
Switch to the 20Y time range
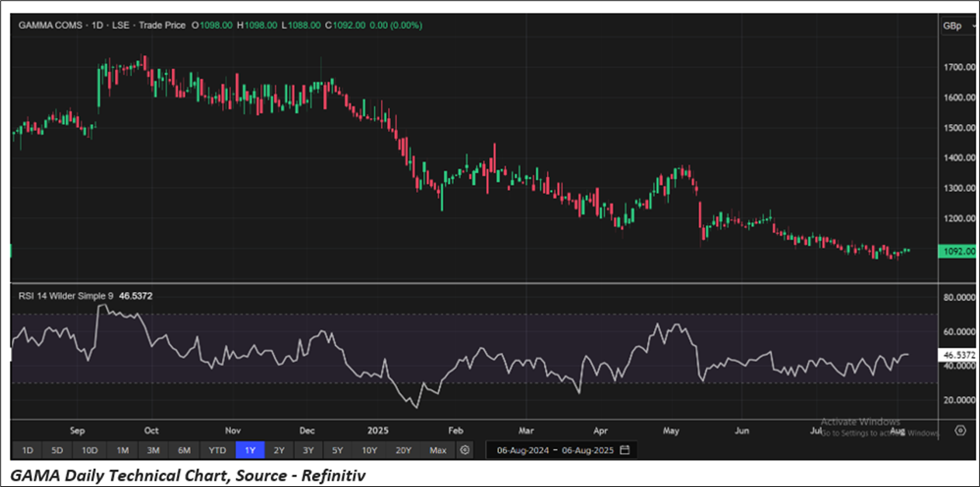click(403, 450)
